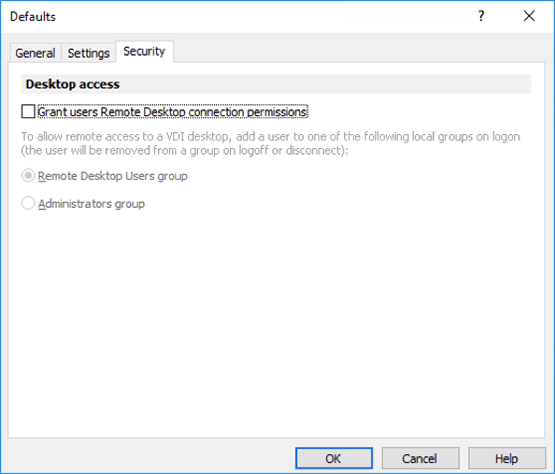Choose the Remote Desktop Users group radio circle
The image size is (555, 474).
28,176
